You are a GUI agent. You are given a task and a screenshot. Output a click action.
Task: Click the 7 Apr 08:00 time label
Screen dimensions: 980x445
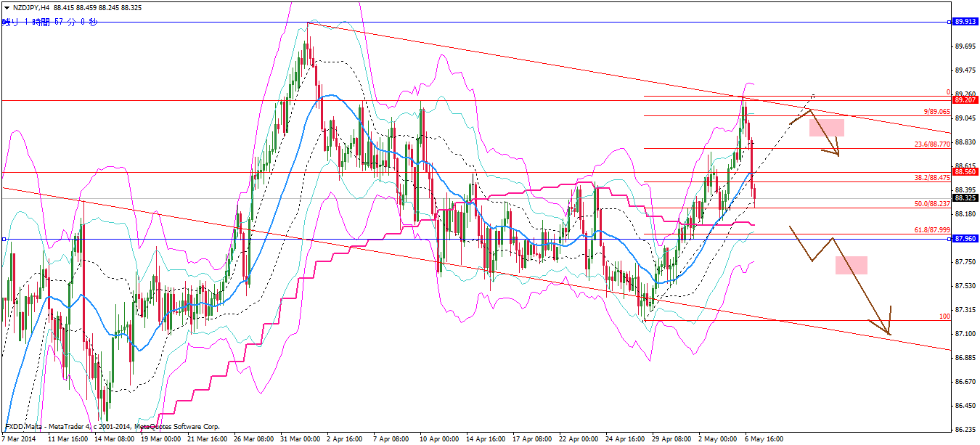(392, 439)
